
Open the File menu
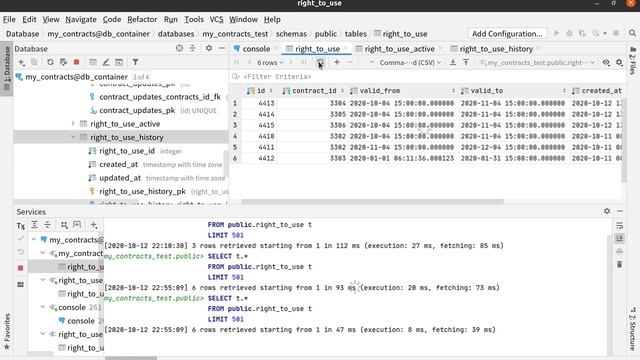tap(9, 19)
